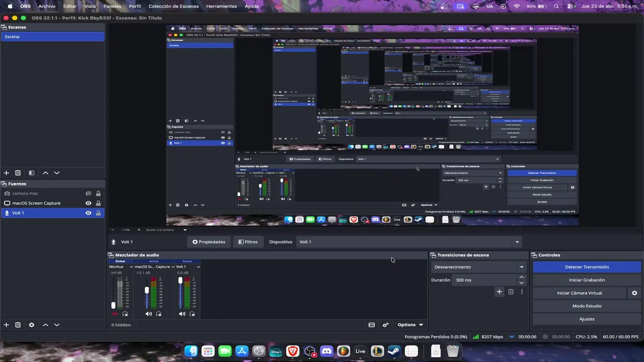
Task: Open Propiedades for Volt 1
Action: pyautogui.click(x=209, y=242)
